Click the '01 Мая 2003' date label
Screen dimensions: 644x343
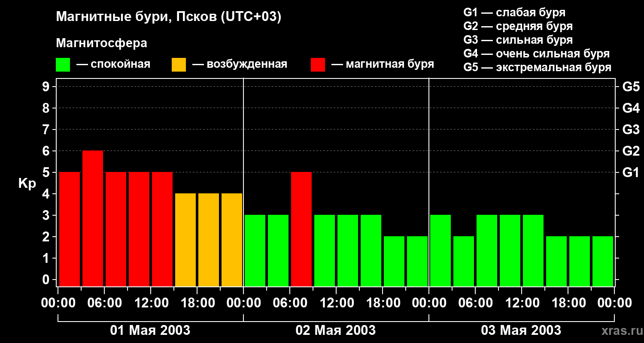point(150,331)
